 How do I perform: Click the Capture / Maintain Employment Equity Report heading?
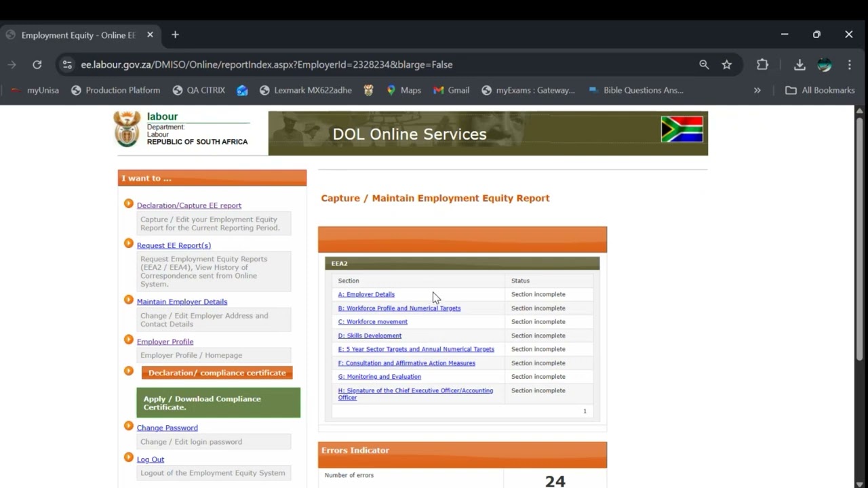tap(435, 198)
